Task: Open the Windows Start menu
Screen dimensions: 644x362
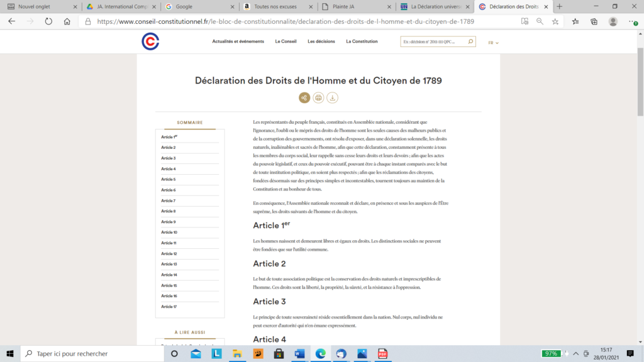Action: pos(10,353)
